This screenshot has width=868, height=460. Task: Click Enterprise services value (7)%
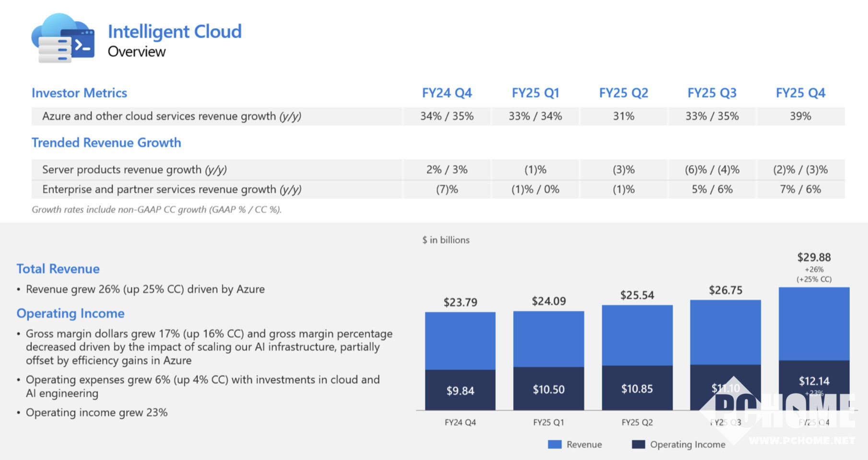(x=447, y=189)
